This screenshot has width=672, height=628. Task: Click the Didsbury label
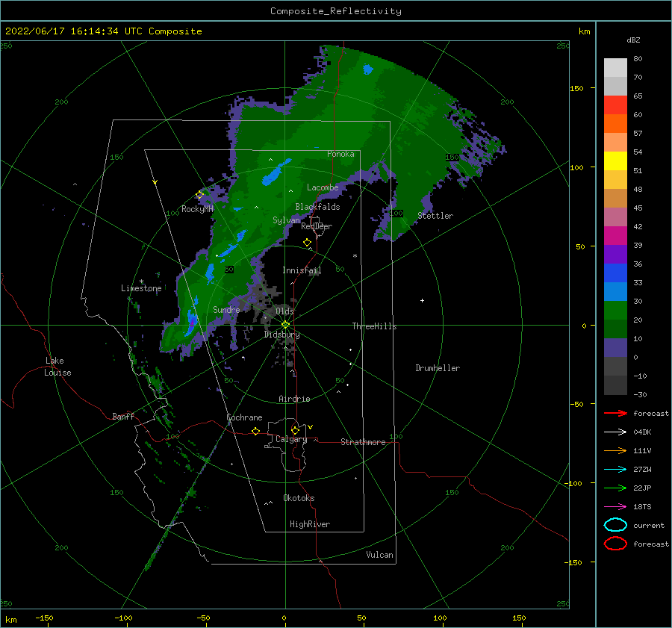coord(281,335)
